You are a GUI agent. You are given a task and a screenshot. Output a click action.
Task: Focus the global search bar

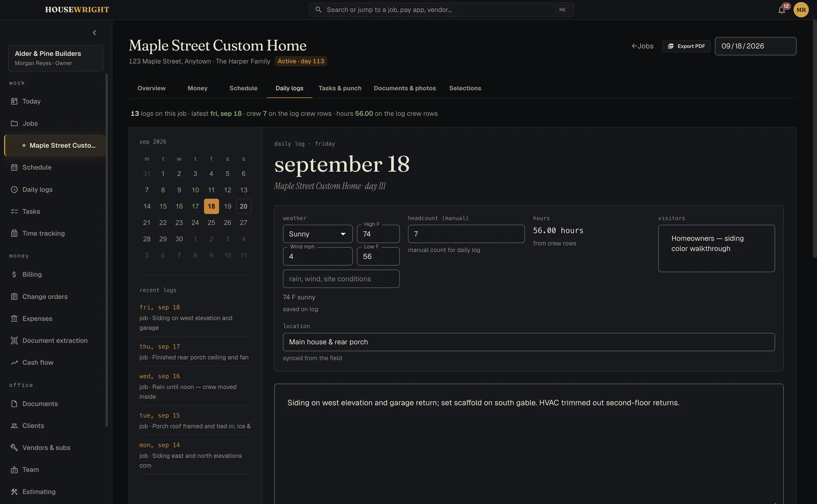tap(442, 10)
